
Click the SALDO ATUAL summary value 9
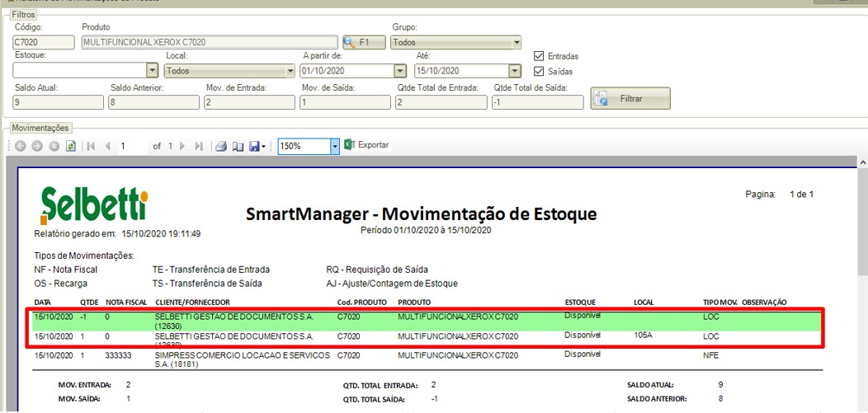click(720, 385)
